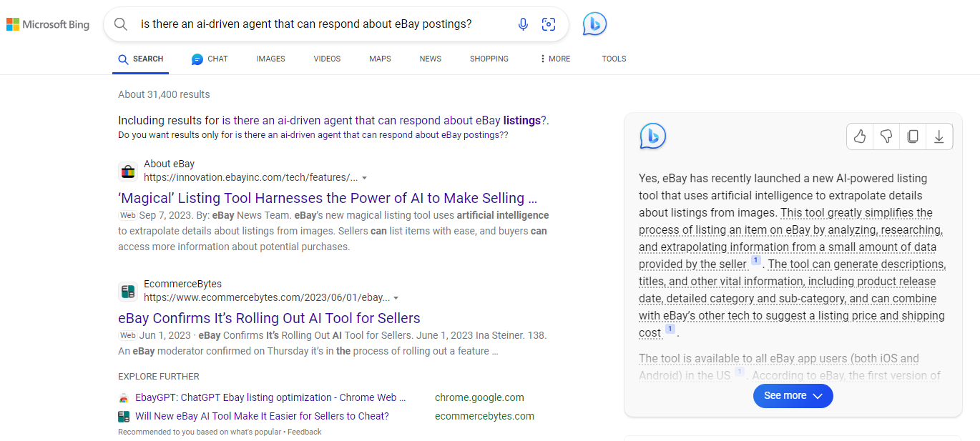The image size is (980, 441).
Task: Open EbayGPT ChatGPT listing optimization link
Action: pyautogui.click(x=270, y=397)
